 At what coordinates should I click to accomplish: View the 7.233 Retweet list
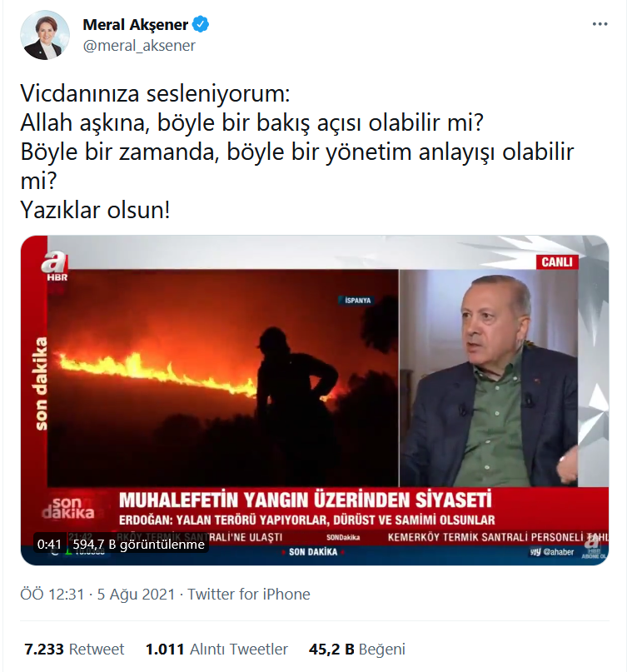74,649
